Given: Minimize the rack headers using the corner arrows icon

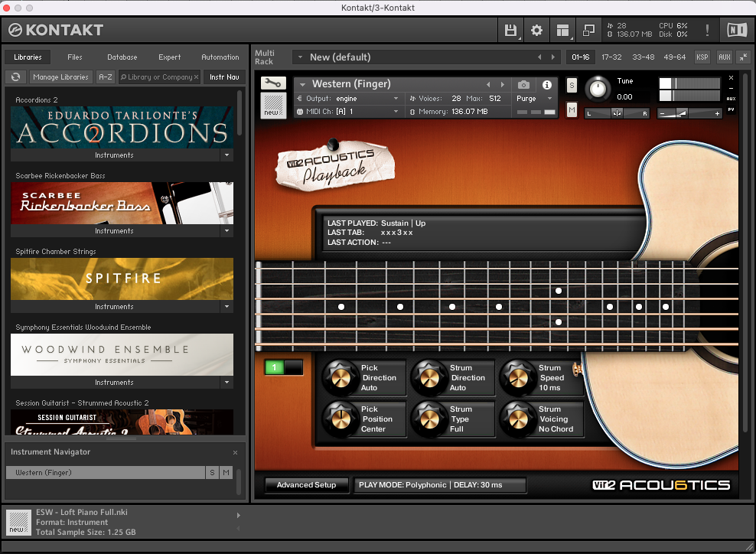Looking at the screenshot, I should tap(744, 57).
